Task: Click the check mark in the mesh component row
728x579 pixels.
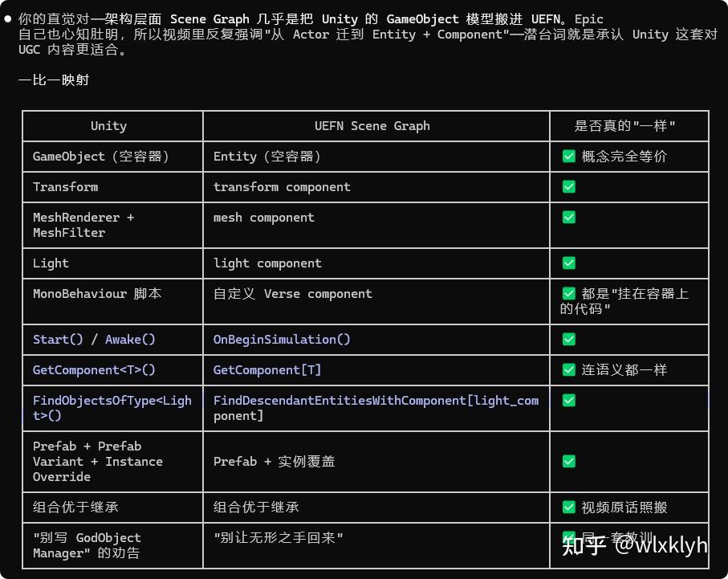Action: [569, 217]
